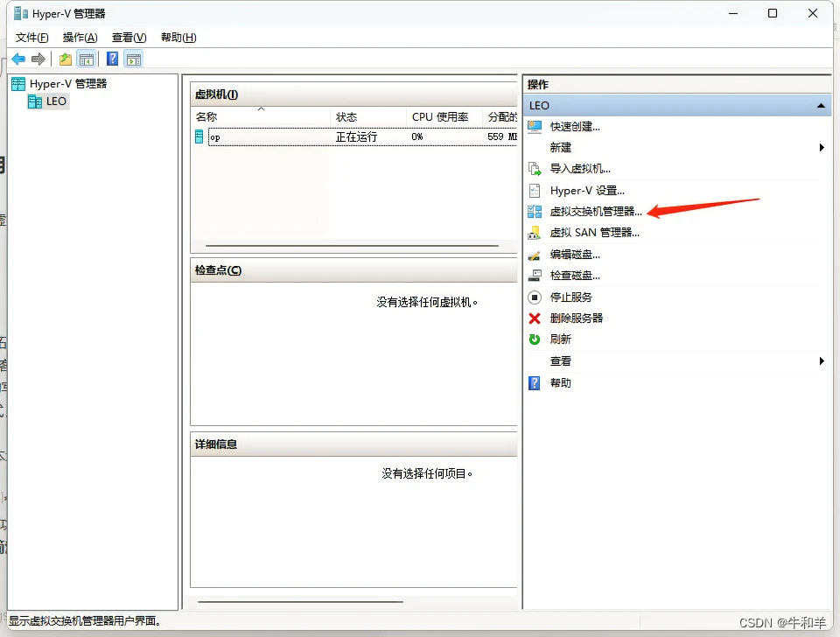Click the green Refresh icon
840x637 pixels.
coord(535,339)
